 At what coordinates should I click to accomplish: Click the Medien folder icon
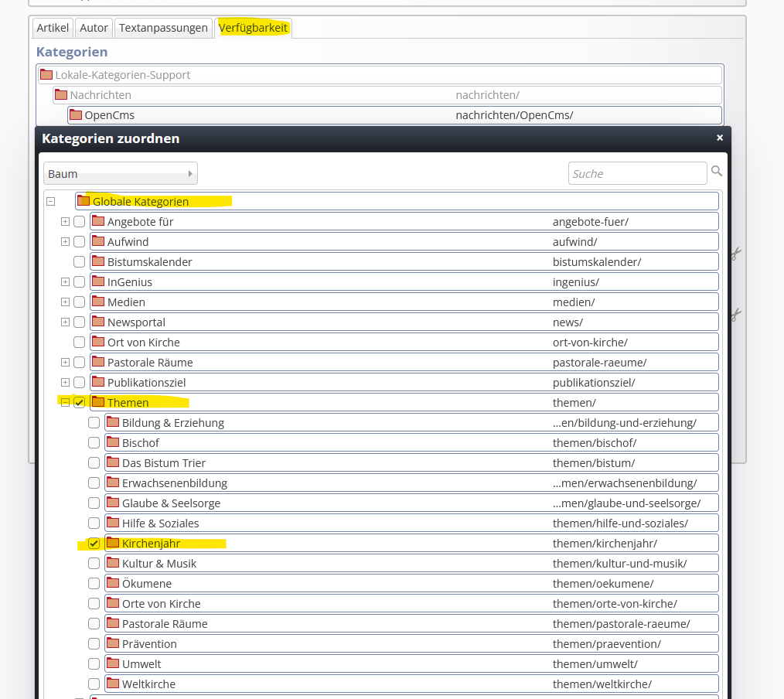98,302
